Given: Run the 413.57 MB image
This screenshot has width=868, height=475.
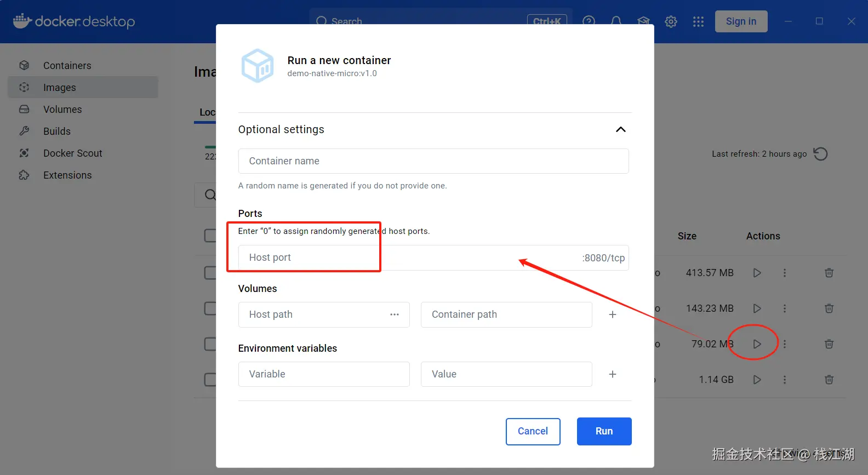Looking at the screenshot, I should click(x=757, y=273).
